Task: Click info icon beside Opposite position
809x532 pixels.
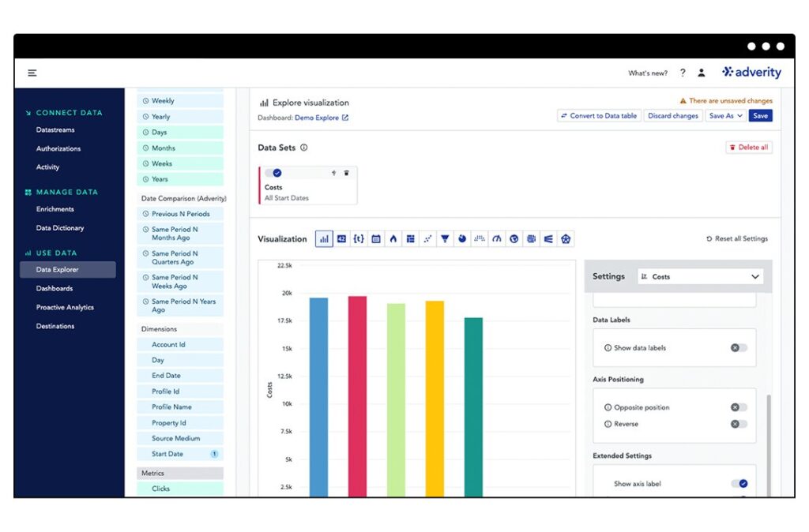Action: (x=608, y=407)
